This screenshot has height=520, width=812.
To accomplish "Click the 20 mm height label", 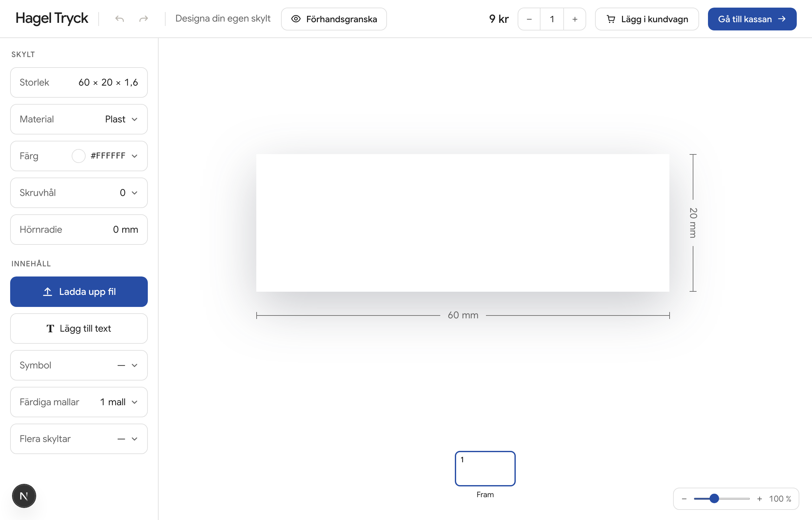I will (x=693, y=223).
